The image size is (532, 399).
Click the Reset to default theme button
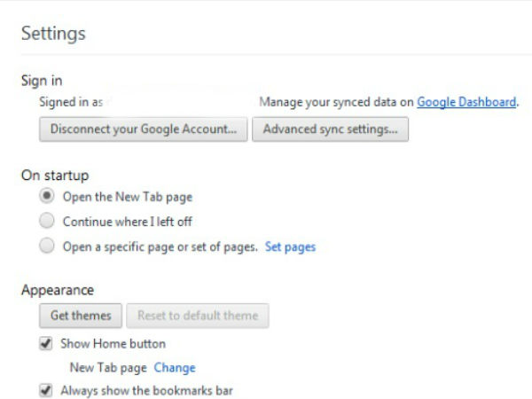tap(198, 316)
